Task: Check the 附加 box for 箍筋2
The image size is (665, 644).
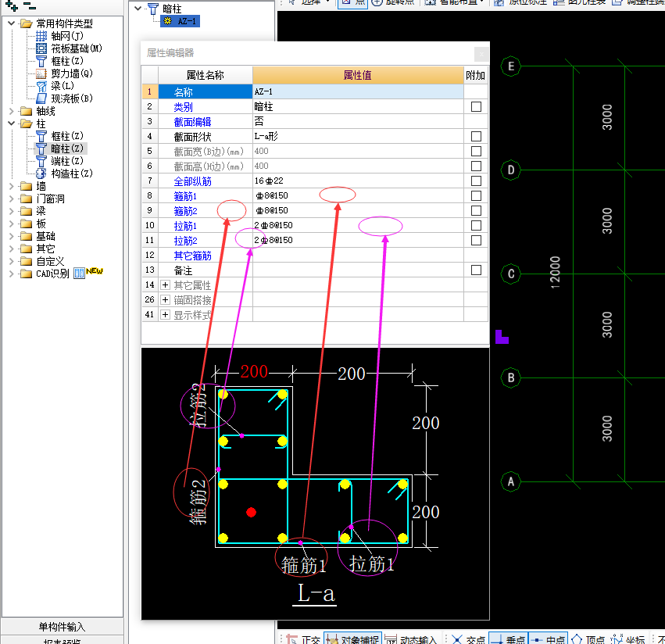Action: pos(476,210)
